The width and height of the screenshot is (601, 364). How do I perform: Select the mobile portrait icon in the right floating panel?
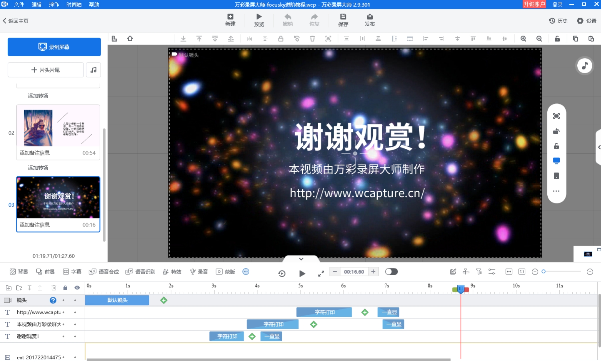556,176
